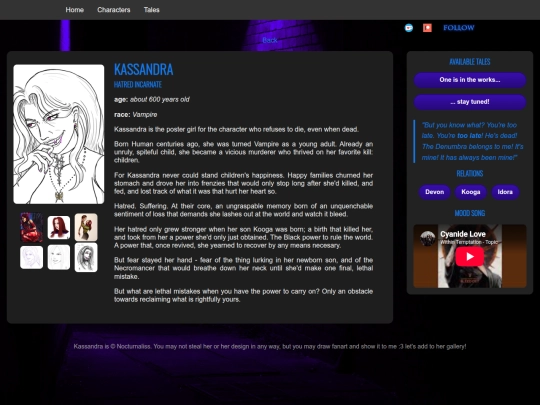Image resolution: width=540 pixels, height=405 pixels.
Task: Play the Cyanide Love video
Action: click(x=470, y=257)
